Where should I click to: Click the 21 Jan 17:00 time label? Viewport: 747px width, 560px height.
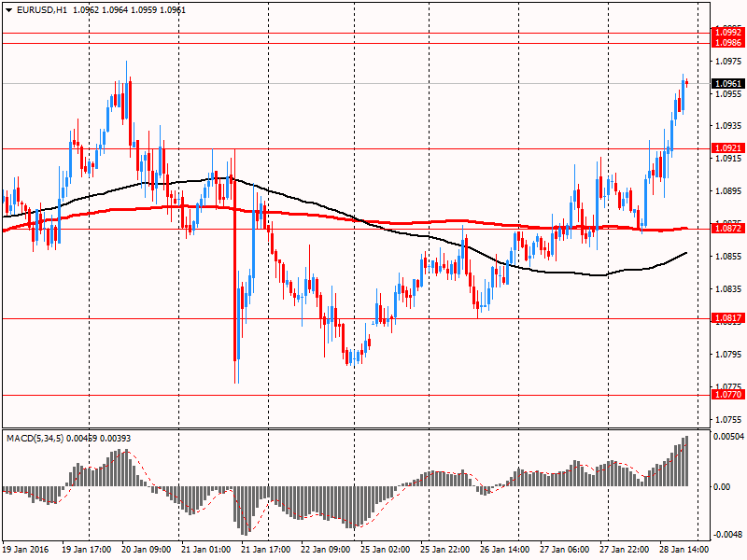(266, 550)
